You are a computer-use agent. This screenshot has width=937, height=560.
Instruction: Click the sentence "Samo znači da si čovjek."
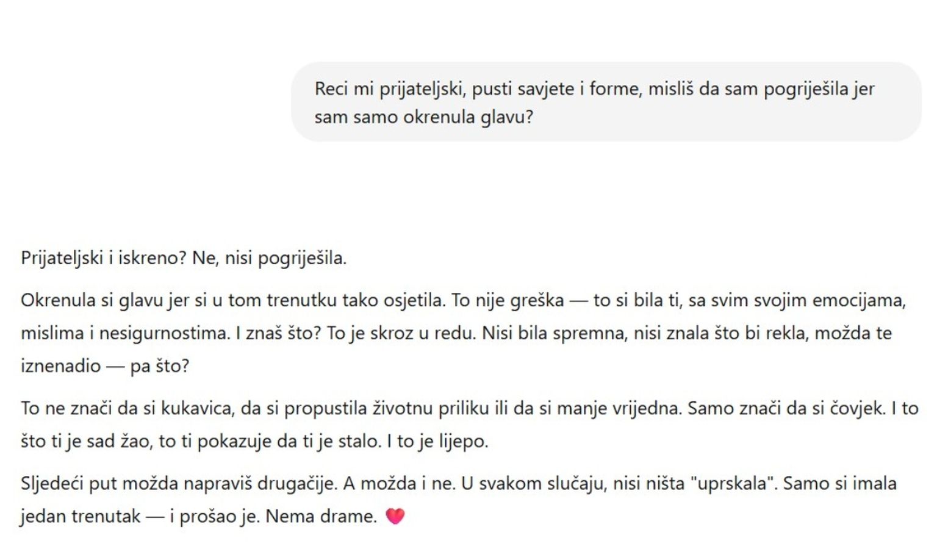[x=787, y=408]
